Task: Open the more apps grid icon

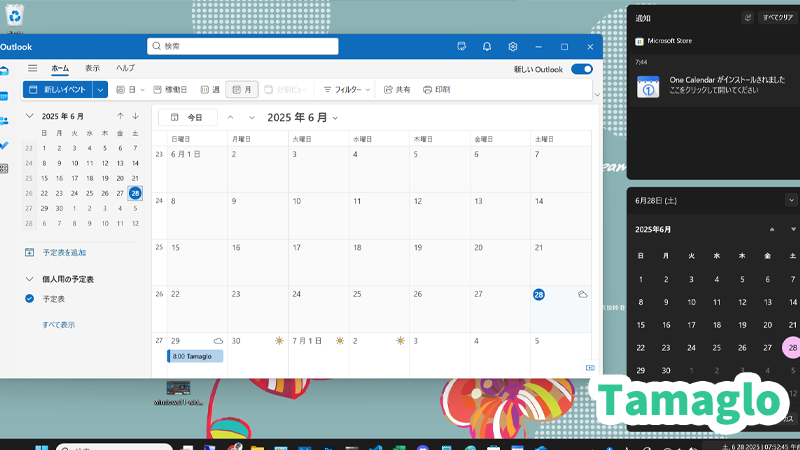Action: tap(4, 169)
